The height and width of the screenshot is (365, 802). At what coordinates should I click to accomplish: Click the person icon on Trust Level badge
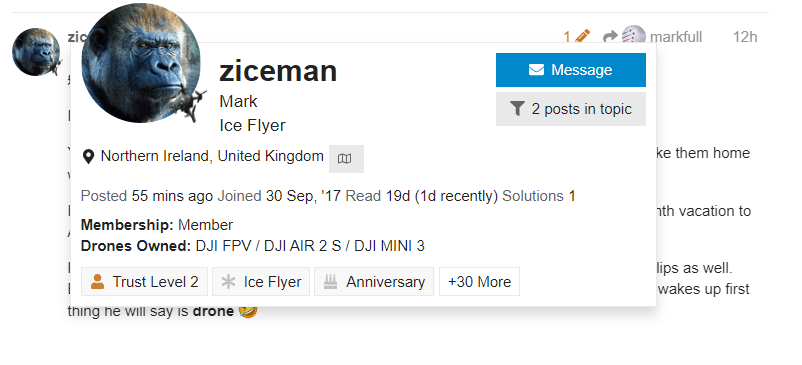point(97,282)
